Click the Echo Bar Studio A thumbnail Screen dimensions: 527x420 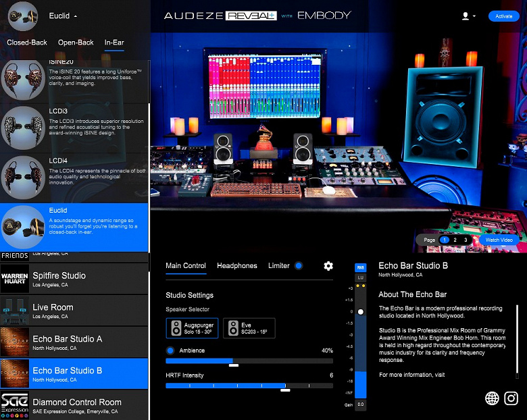(15, 342)
